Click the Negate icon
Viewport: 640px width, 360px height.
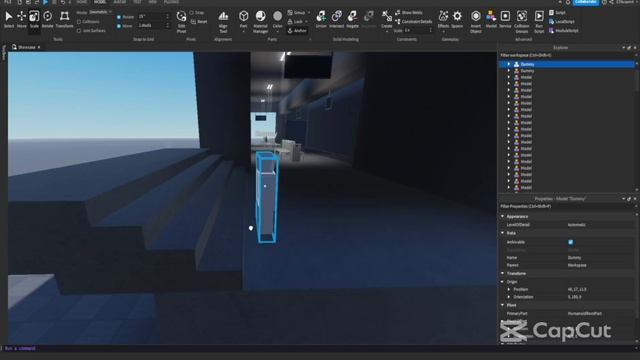(352, 19)
